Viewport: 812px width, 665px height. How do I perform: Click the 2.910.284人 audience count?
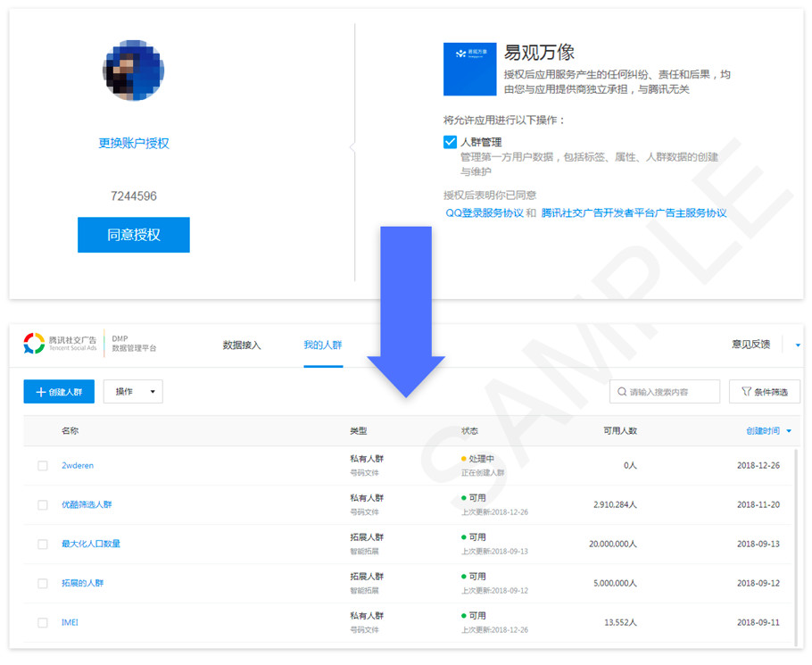pos(615,505)
